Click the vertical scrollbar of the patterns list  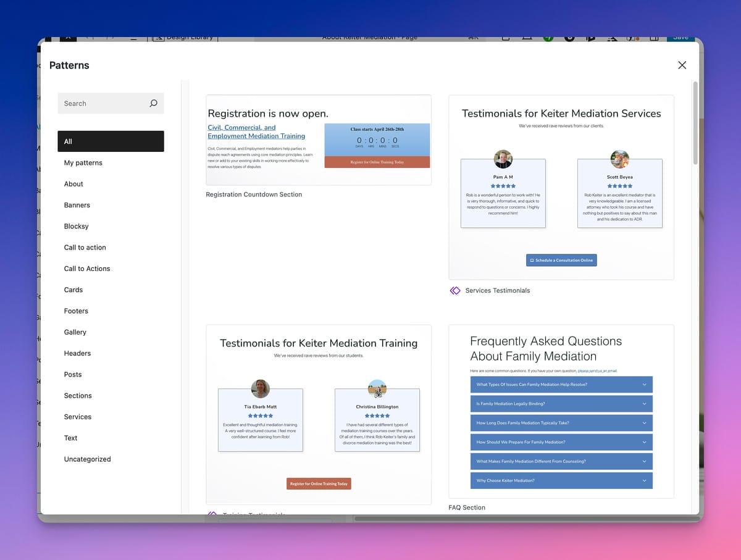695,123
